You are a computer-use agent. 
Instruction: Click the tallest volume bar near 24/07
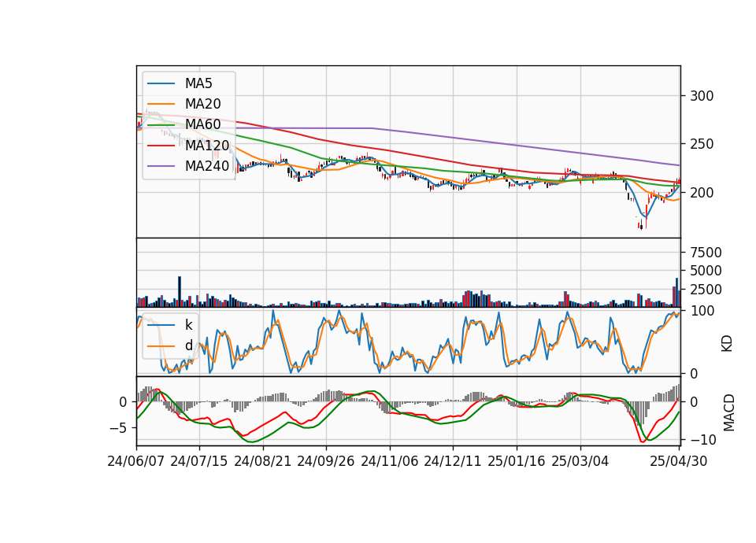tap(180, 291)
